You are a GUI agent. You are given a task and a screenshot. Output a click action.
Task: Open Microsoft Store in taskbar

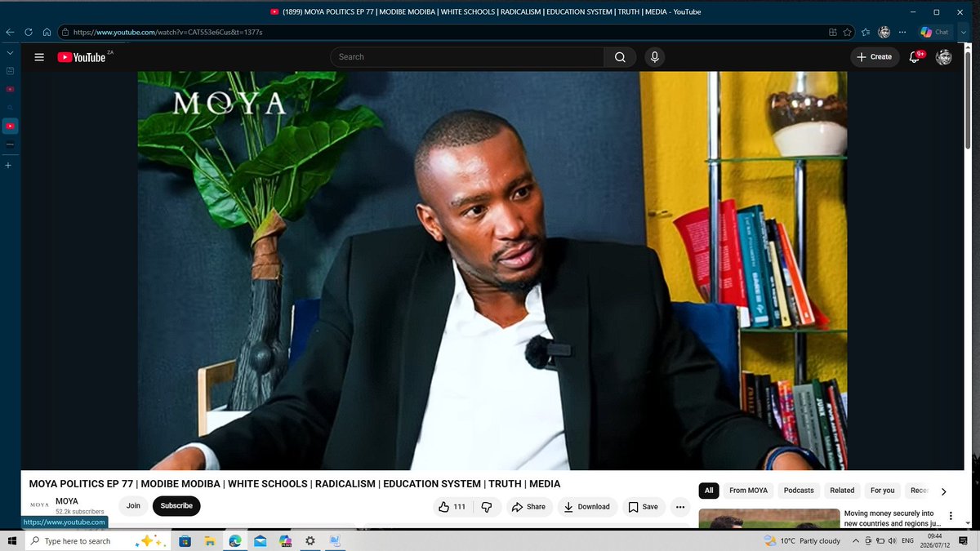pos(185,540)
